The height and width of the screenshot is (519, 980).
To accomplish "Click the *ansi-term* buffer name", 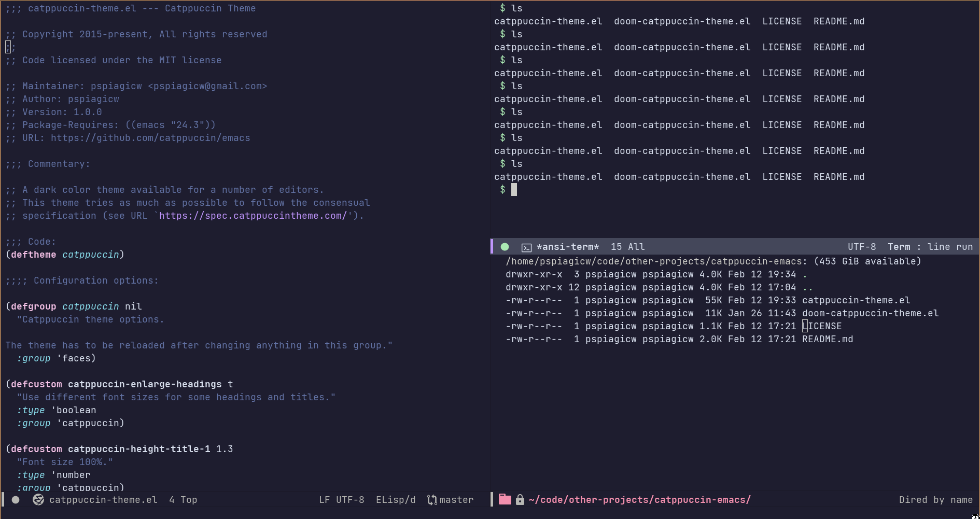I will 568,247.
